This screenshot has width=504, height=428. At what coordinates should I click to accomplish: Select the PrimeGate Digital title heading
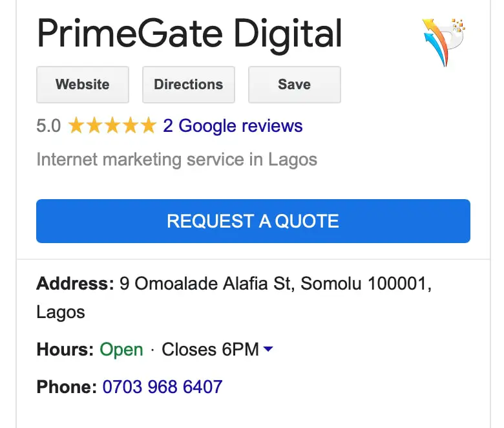[189, 35]
